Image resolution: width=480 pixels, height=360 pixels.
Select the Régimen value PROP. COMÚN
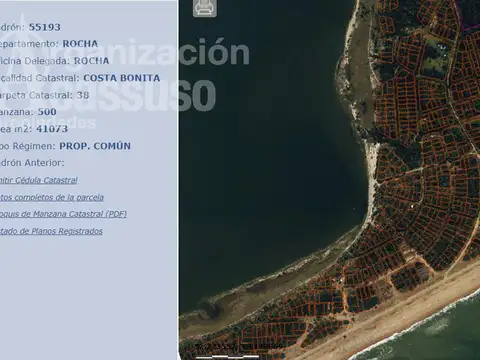point(95,146)
